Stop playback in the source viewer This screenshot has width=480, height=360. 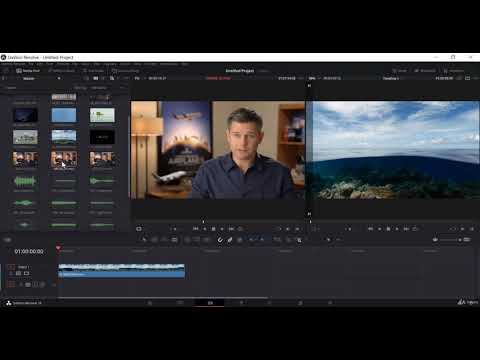click(x=214, y=229)
